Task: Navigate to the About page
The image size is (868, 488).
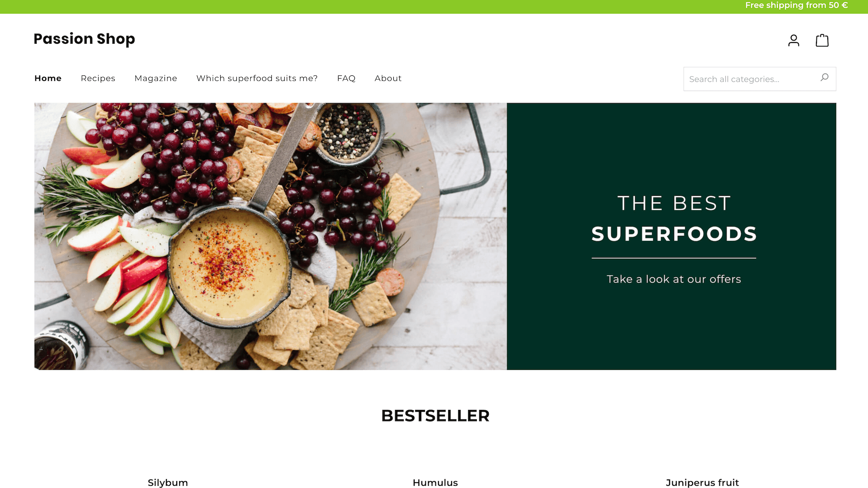Action: coord(388,78)
